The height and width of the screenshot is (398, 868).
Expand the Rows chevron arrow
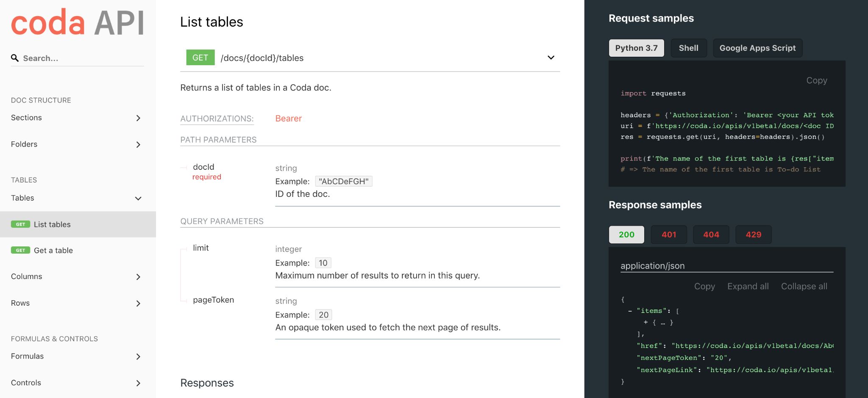(138, 303)
